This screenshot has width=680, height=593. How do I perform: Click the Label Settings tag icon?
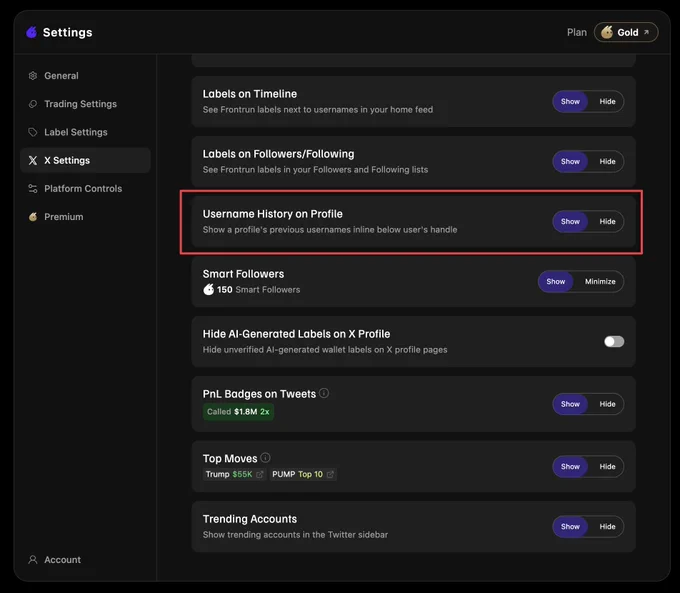(x=33, y=132)
